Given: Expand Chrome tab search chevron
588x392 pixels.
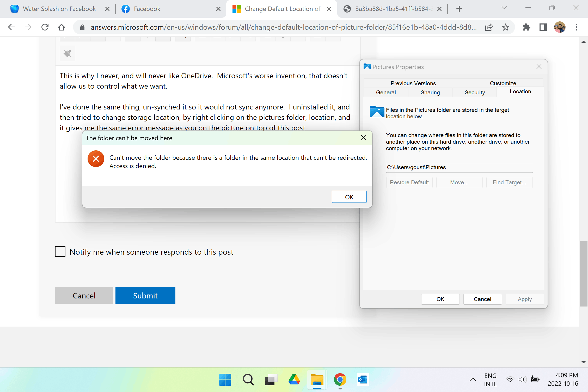Looking at the screenshot, I should tap(504, 8).
